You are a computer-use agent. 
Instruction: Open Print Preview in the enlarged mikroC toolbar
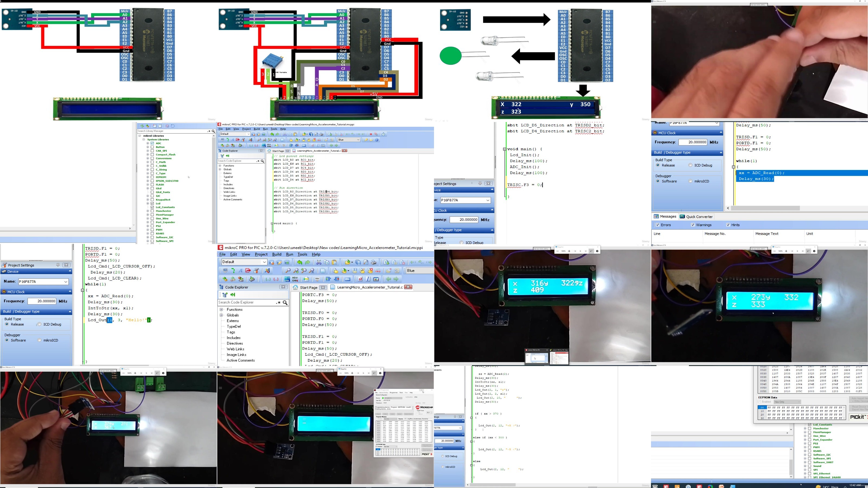click(x=366, y=262)
